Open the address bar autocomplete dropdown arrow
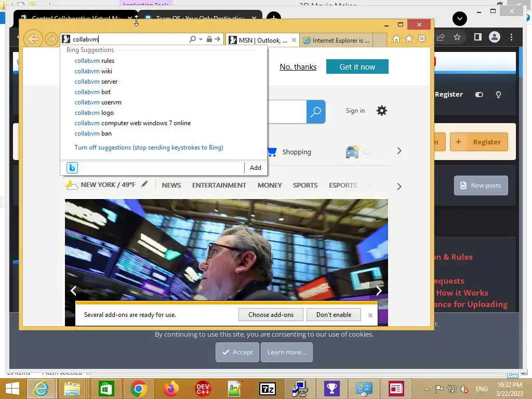The height and width of the screenshot is (399, 532). [x=201, y=39]
